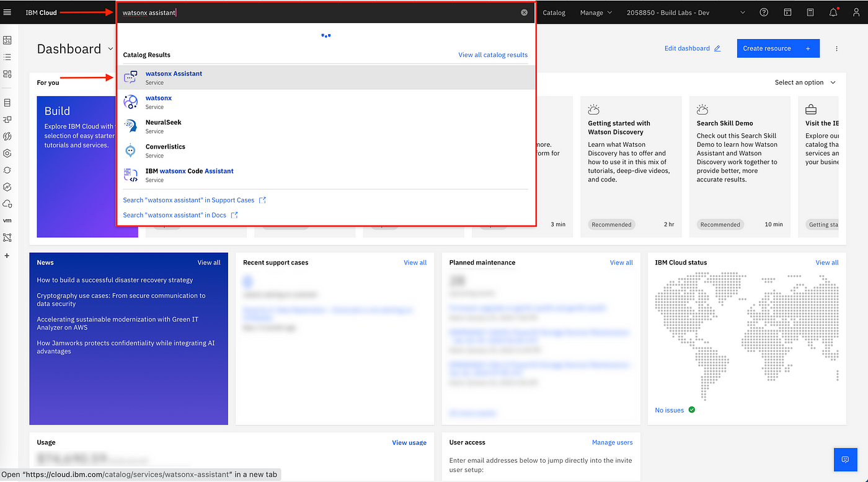Open the dashboard overflow three-dot menu
Screen dimensions: 868x482
836,48
